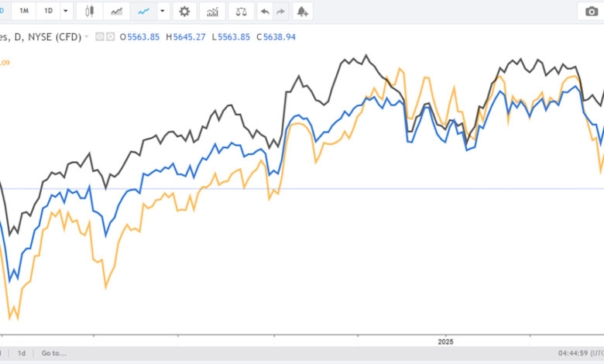
Task: Open chart settings gear
Action: point(184,11)
